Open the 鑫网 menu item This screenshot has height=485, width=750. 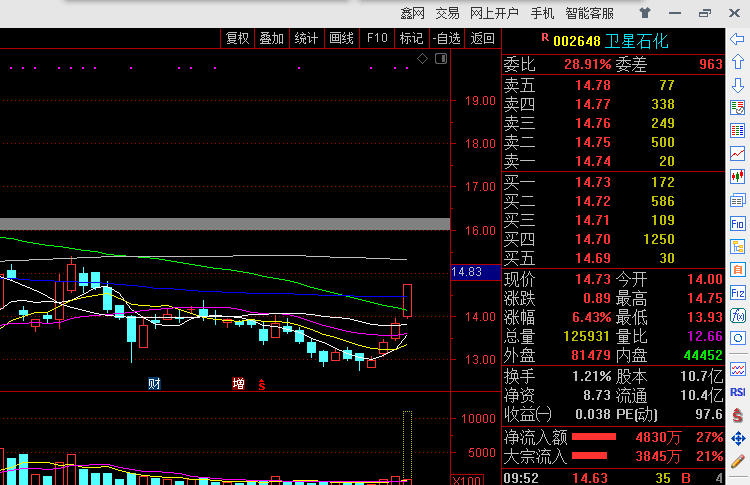[413, 13]
